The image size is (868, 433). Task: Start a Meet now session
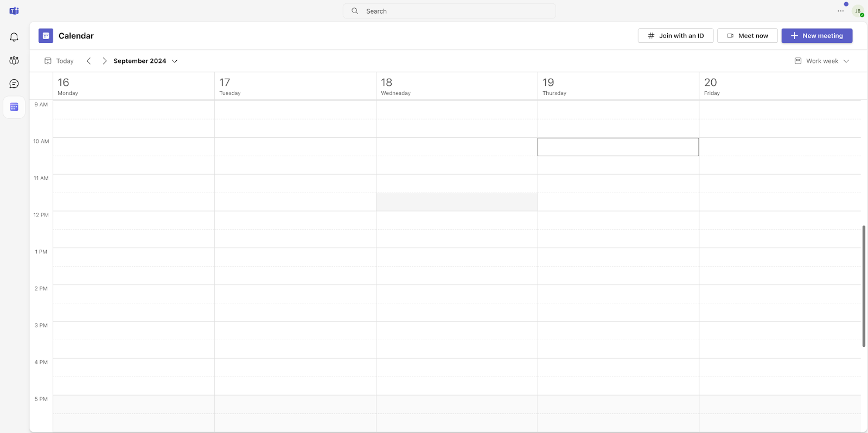[x=747, y=36]
